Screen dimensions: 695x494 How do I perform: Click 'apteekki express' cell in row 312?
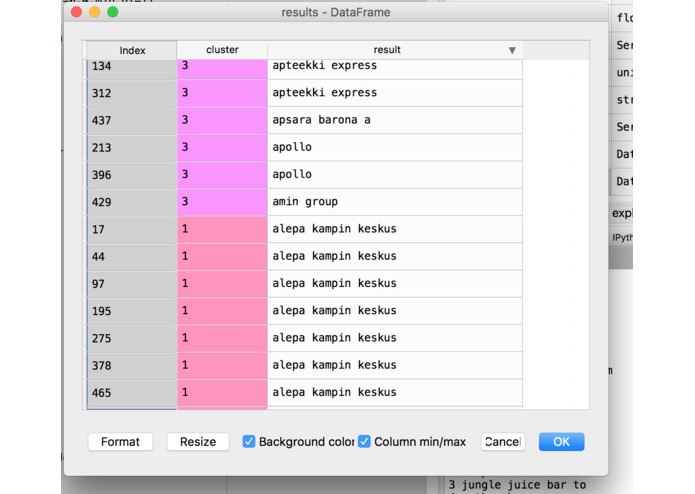(395, 93)
